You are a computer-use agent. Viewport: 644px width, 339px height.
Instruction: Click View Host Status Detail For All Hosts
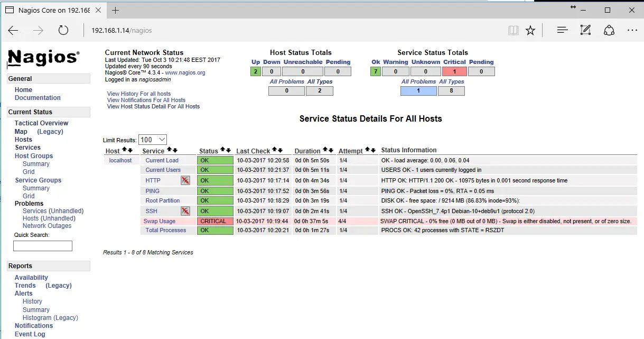click(x=153, y=106)
